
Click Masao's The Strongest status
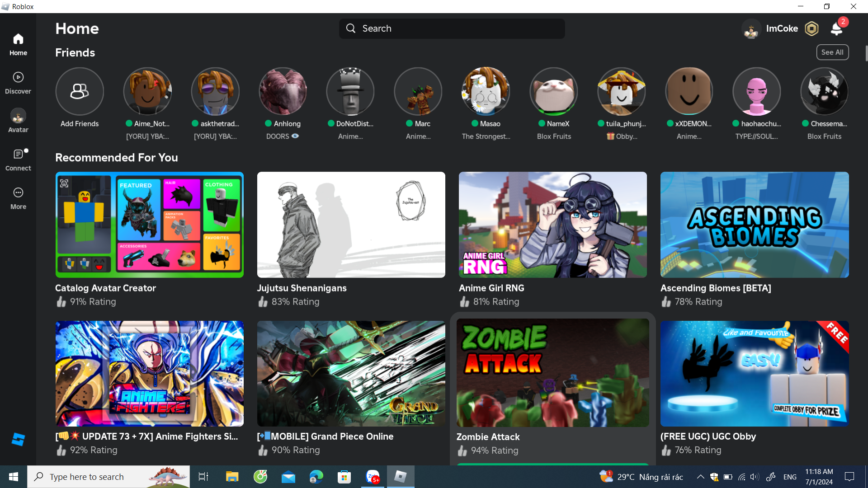click(x=486, y=136)
